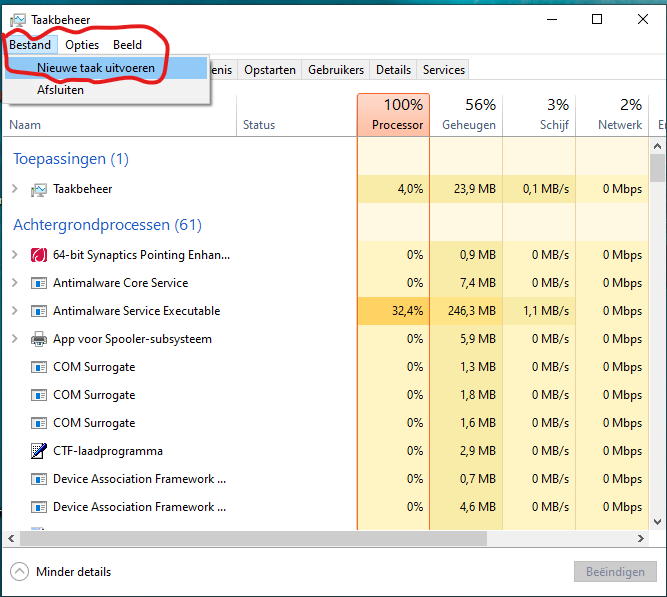The height and width of the screenshot is (597, 667).
Task: Click the Antimalware Service Executable icon
Action: [x=39, y=311]
